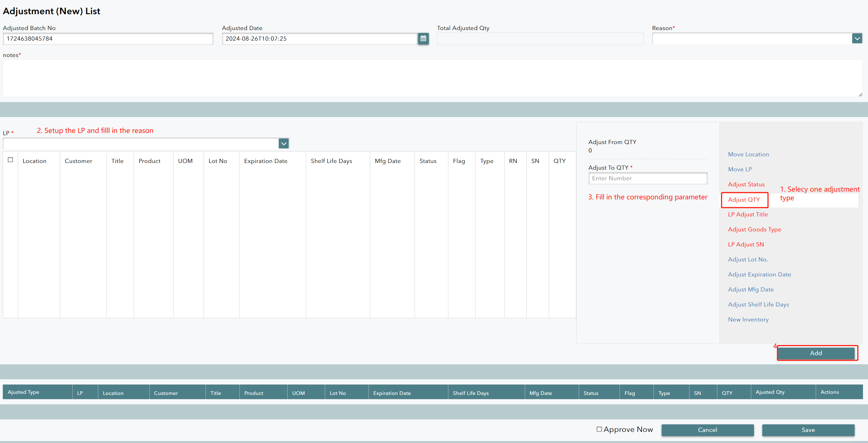Check the select-all table header checkbox
Screen dimensions: 868x443
(11, 160)
